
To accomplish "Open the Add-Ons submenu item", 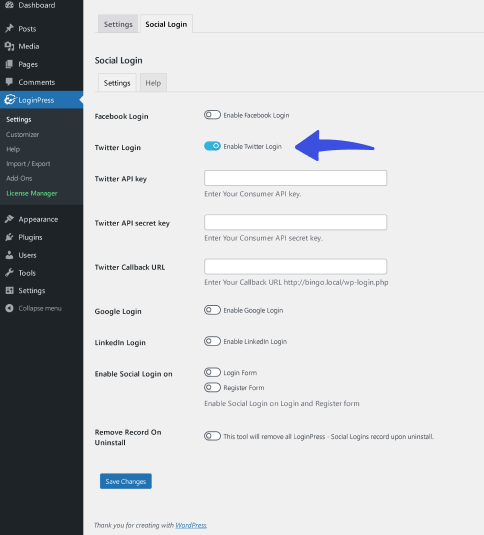I will pyautogui.click(x=19, y=178).
